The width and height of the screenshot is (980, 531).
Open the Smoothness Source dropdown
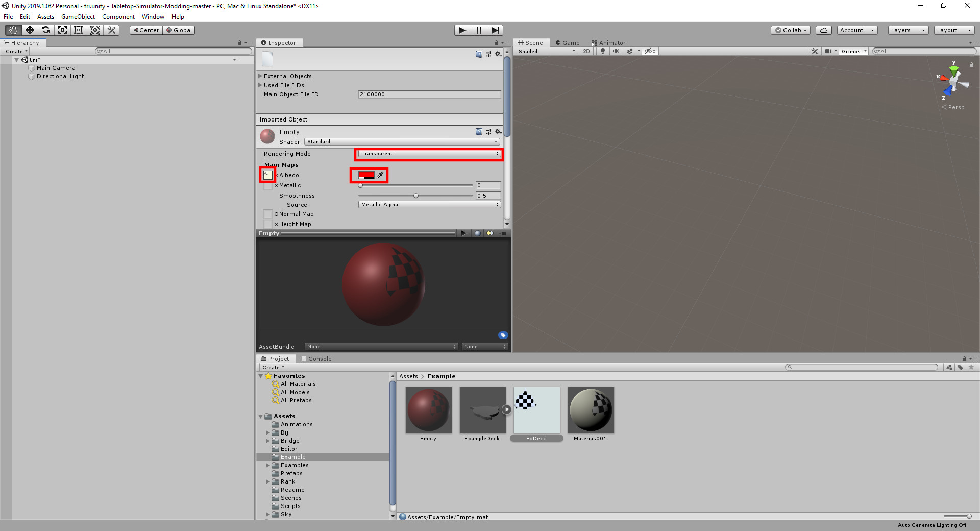click(x=429, y=205)
